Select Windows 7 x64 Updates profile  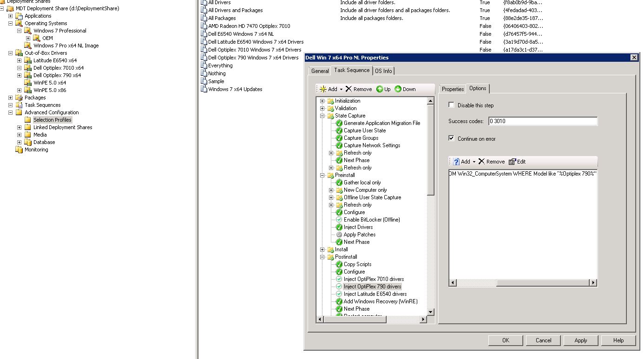click(x=235, y=89)
